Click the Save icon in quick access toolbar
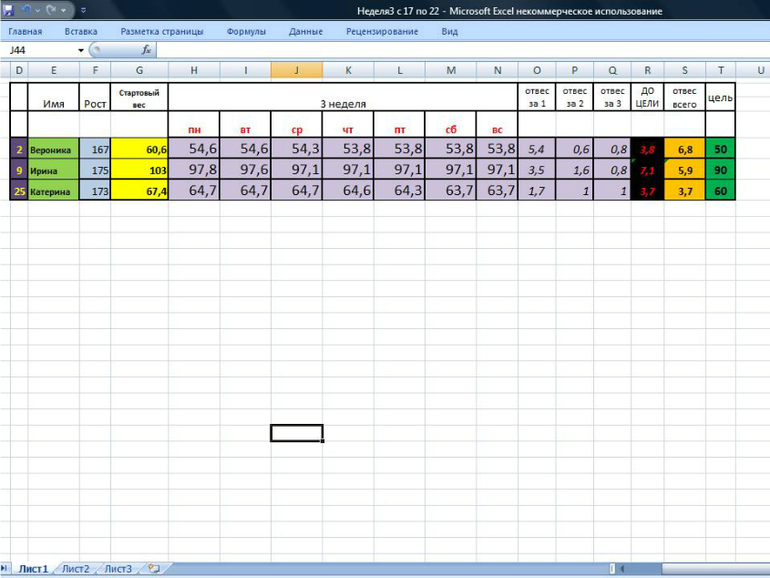Screen dimensions: 770x578 pyautogui.click(x=9, y=10)
